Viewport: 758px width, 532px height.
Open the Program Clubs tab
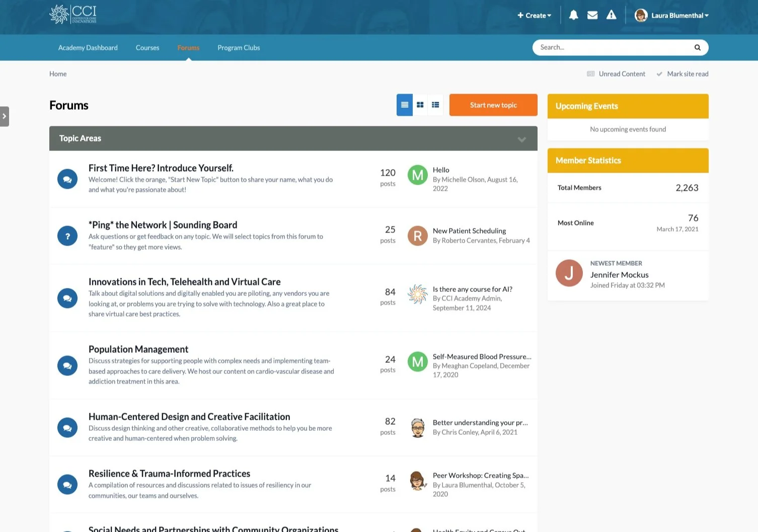239,48
